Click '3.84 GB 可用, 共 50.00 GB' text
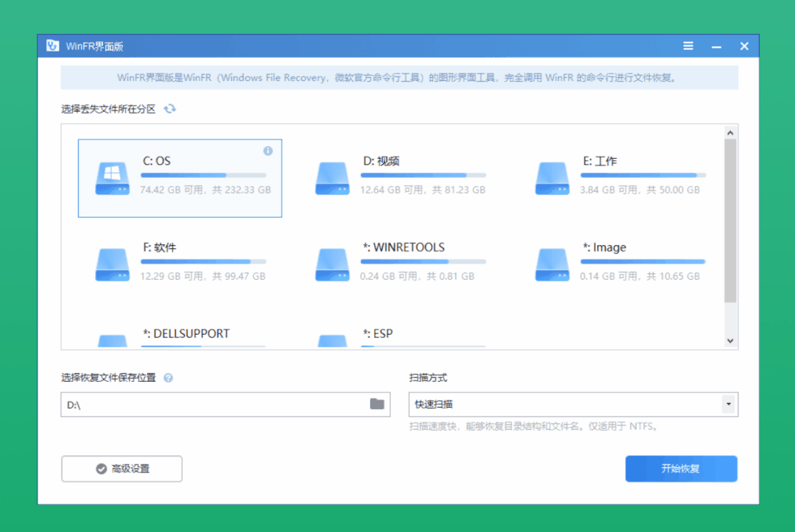The width and height of the screenshot is (795, 532). coord(640,190)
